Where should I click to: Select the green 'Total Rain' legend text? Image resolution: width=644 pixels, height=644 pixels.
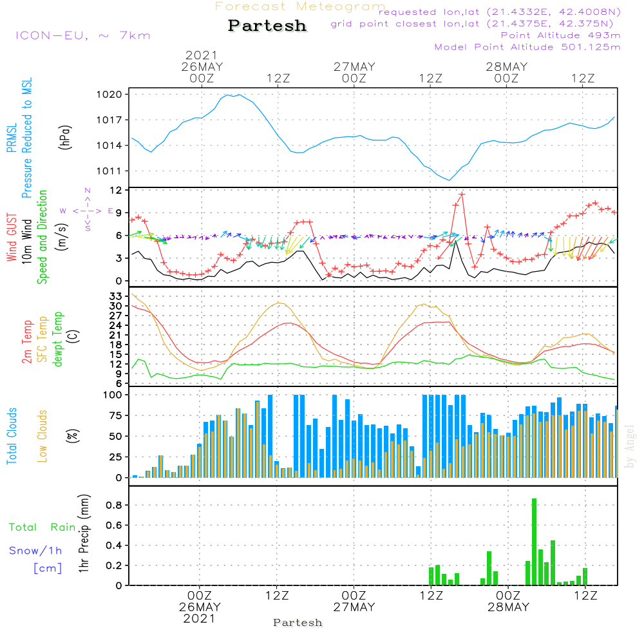[x=43, y=527]
